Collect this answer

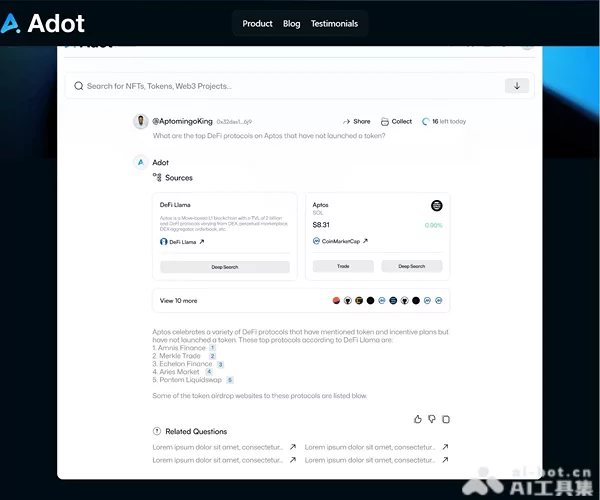pos(396,121)
